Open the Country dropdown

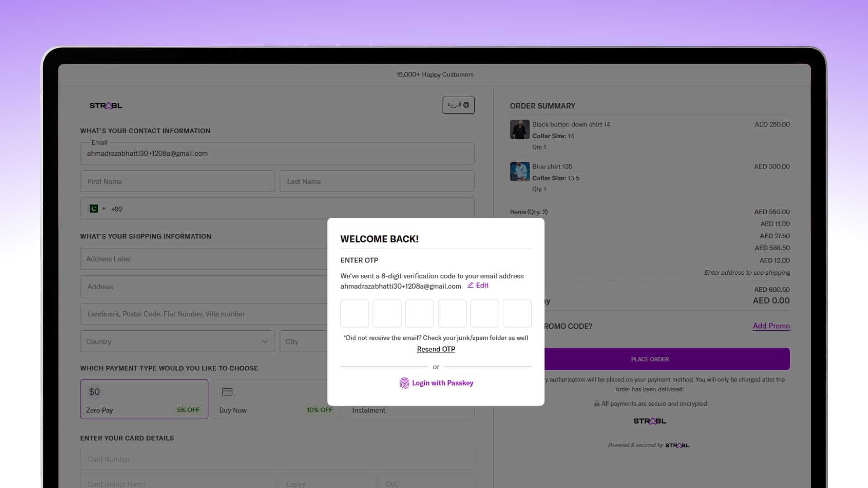tap(177, 342)
